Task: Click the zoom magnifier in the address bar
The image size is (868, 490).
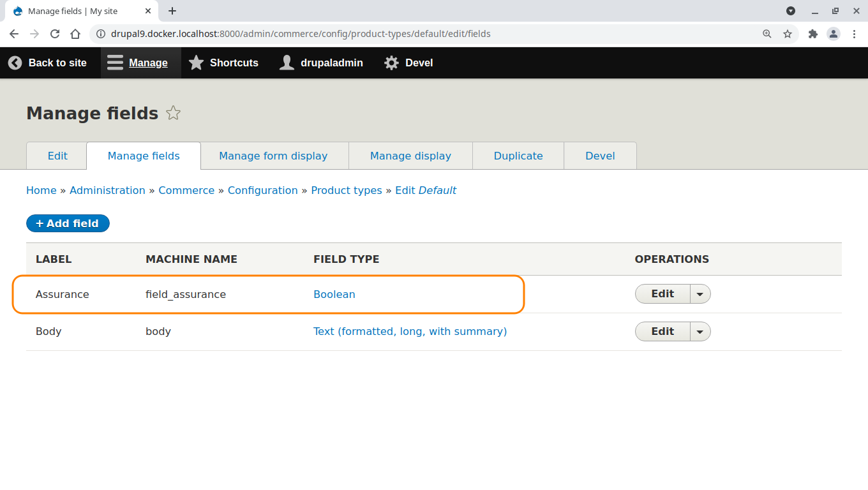Action: (767, 34)
